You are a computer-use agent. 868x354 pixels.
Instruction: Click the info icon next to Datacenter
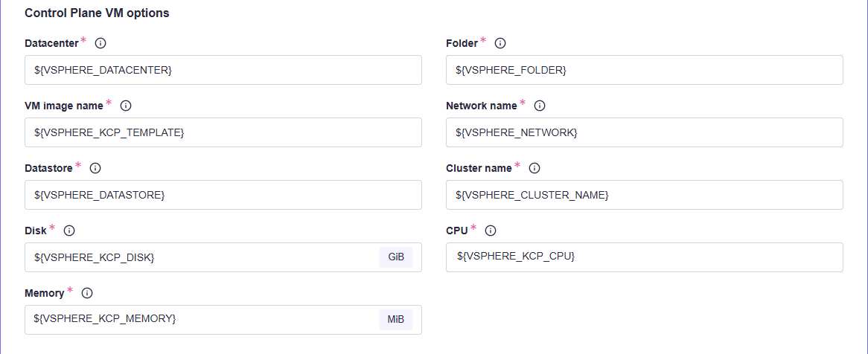coord(100,43)
